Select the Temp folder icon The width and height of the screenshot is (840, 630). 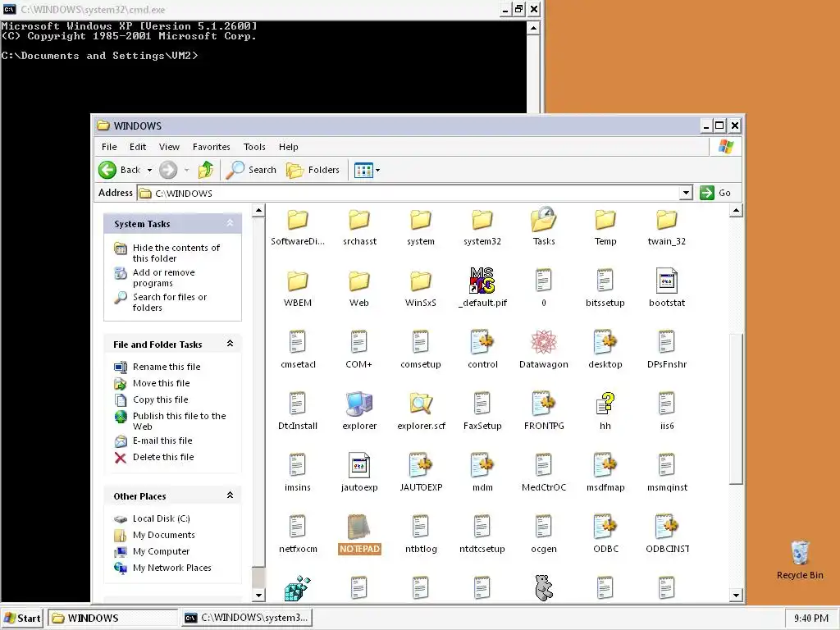point(605,220)
